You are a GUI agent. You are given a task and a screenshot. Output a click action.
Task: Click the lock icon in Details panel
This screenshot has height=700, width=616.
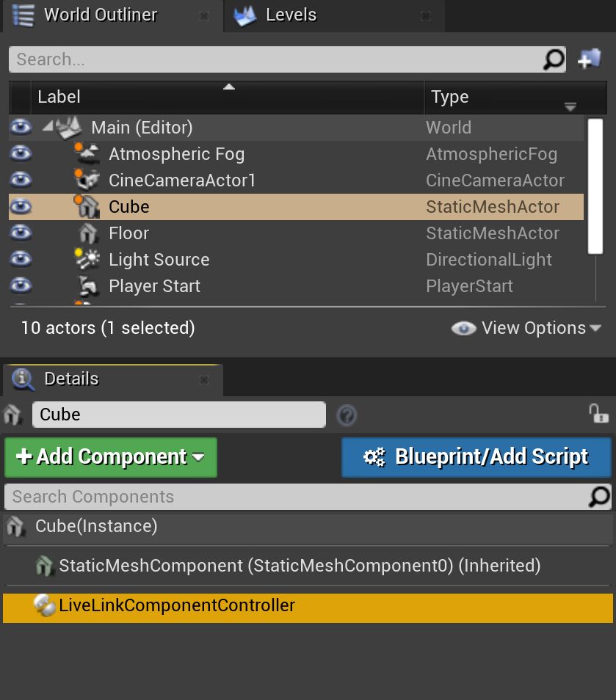(598, 414)
